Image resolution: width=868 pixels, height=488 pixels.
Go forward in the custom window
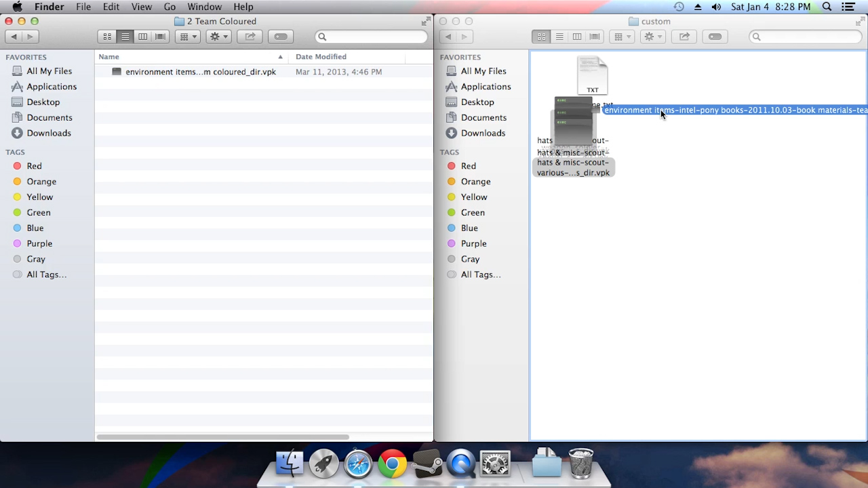click(x=464, y=37)
